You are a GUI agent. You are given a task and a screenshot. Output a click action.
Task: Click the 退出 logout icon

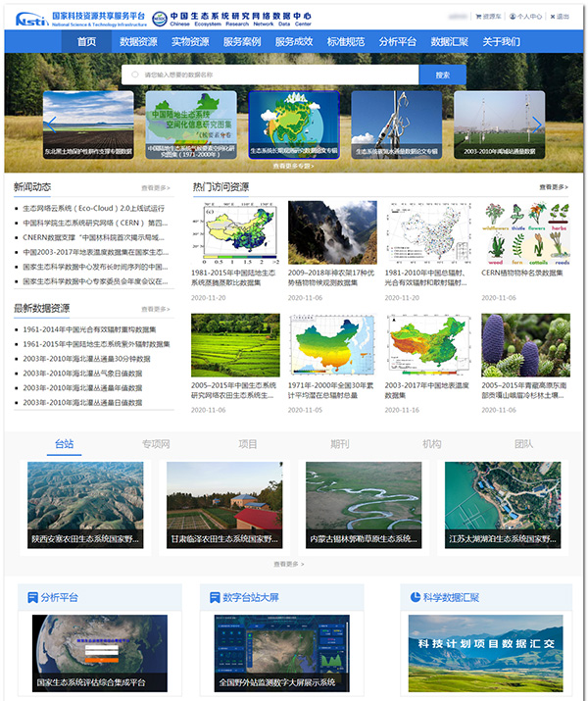pos(552,17)
